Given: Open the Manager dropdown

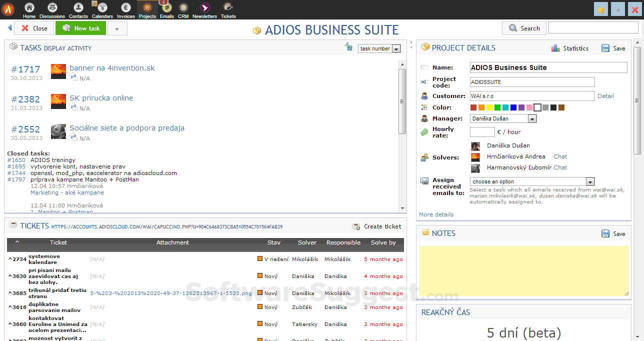Looking at the screenshot, I should (x=503, y=118).
